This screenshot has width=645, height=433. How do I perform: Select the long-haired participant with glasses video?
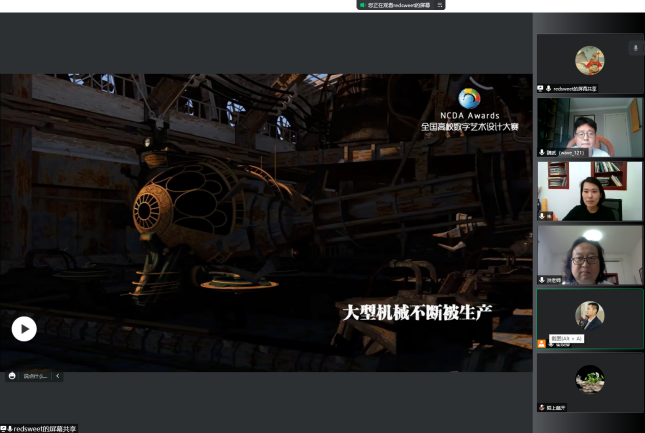(589, 254)
